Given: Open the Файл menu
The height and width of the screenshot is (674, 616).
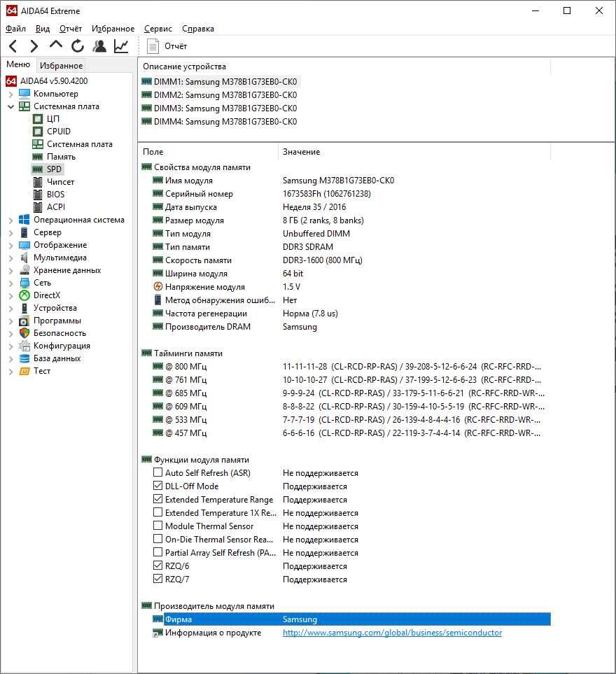Looking at the screenshot, I should point(15,29).
